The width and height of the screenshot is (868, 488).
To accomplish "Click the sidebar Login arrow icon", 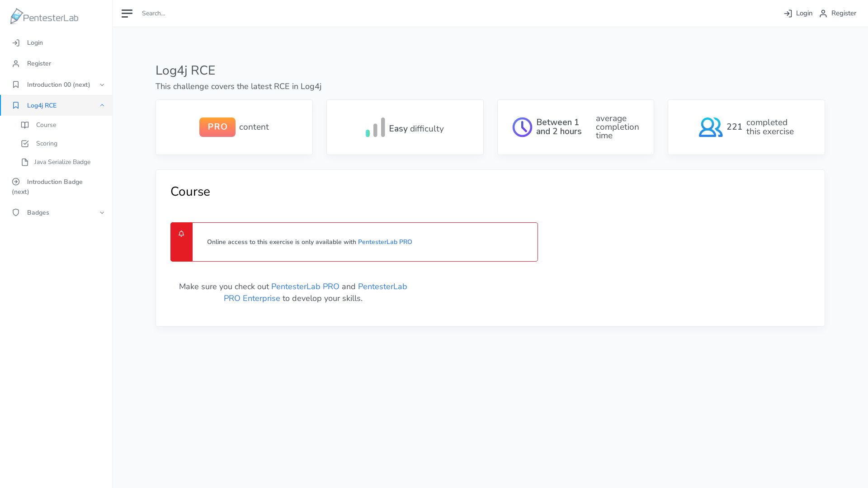I will point(16,43).
